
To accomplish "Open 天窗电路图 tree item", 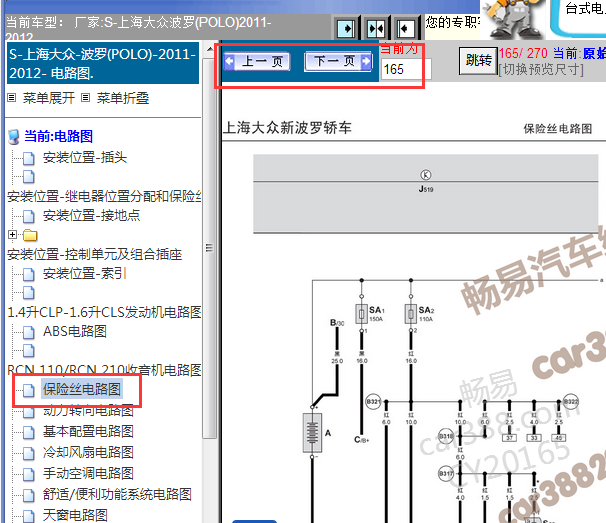I will [75, 515].
